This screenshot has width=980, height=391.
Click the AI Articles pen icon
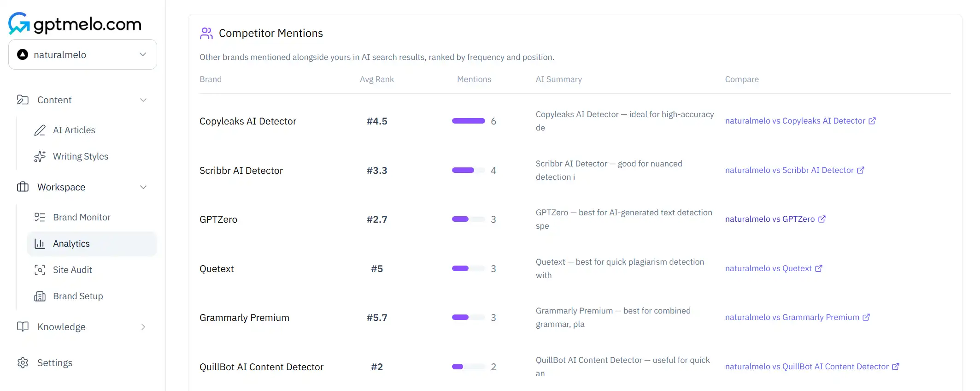pyautogui.click(x=40, y=130)
